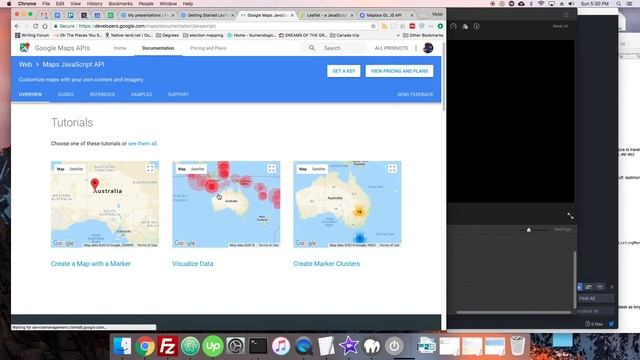Toggle fullscreen on the Marker map
640x360 pixels.
coord(150,169)
